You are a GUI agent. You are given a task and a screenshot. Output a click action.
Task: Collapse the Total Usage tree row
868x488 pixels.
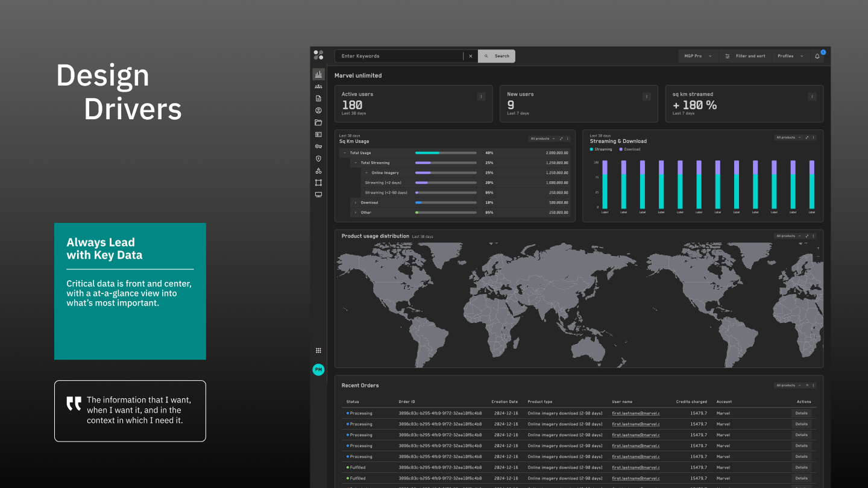pyautogui.click(x=345, y=153)
